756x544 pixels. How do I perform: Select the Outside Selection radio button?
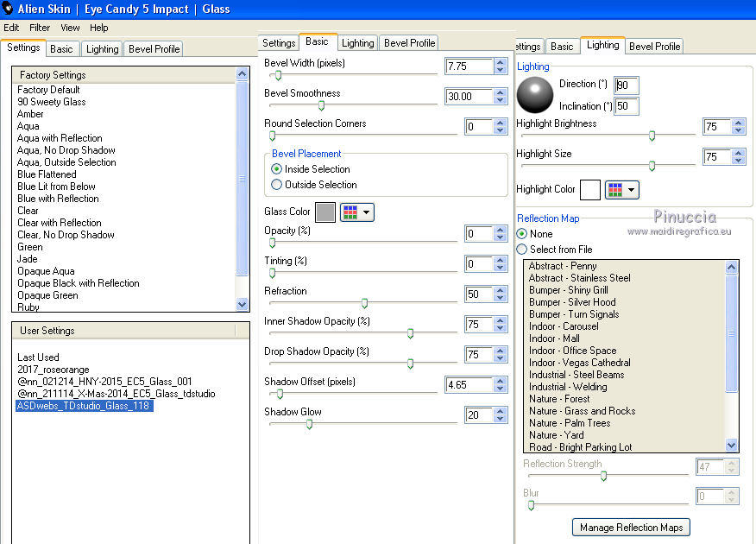pos(277,185)
